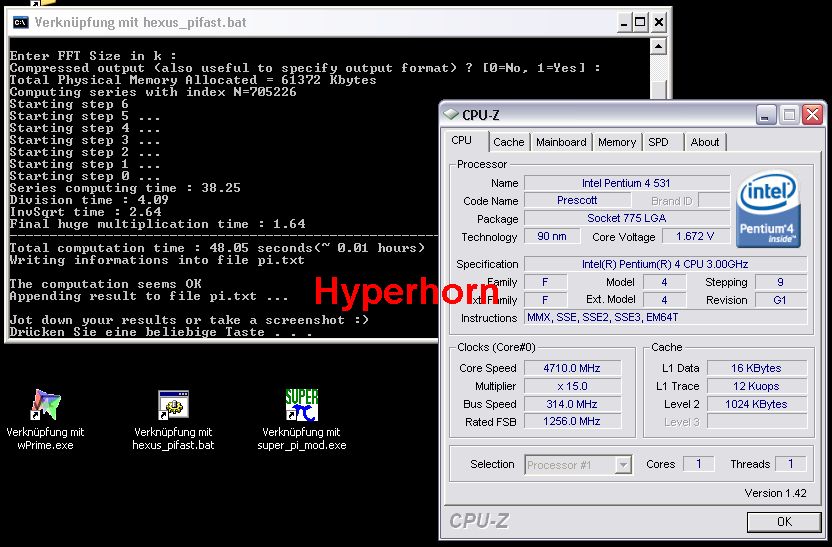Open the SPD tab in CPU-Z

click(658, 142)
